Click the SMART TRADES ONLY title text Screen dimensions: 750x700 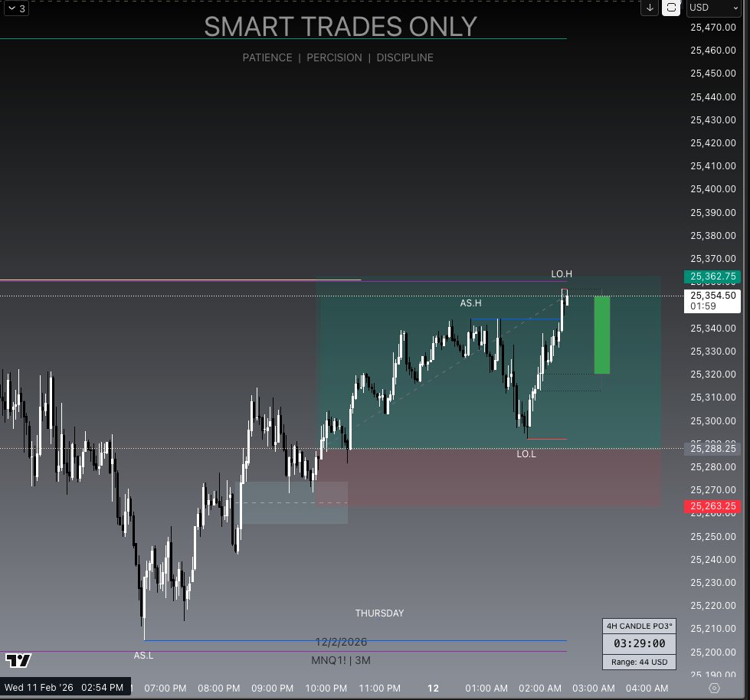tap(341, 27)
